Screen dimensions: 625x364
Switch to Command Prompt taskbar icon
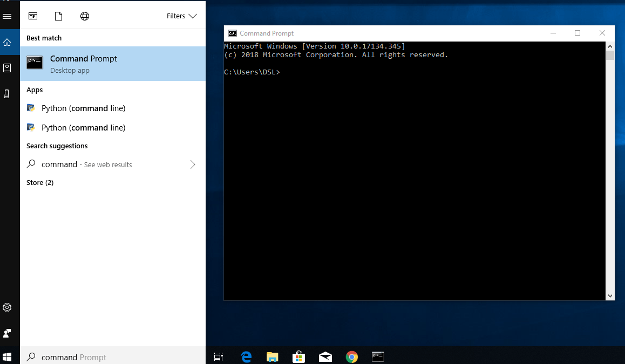click(x=378, y=357)
